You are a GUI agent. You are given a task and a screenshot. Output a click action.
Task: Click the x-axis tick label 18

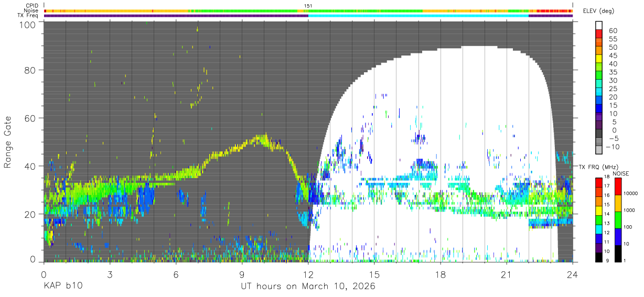pos(441,275)
